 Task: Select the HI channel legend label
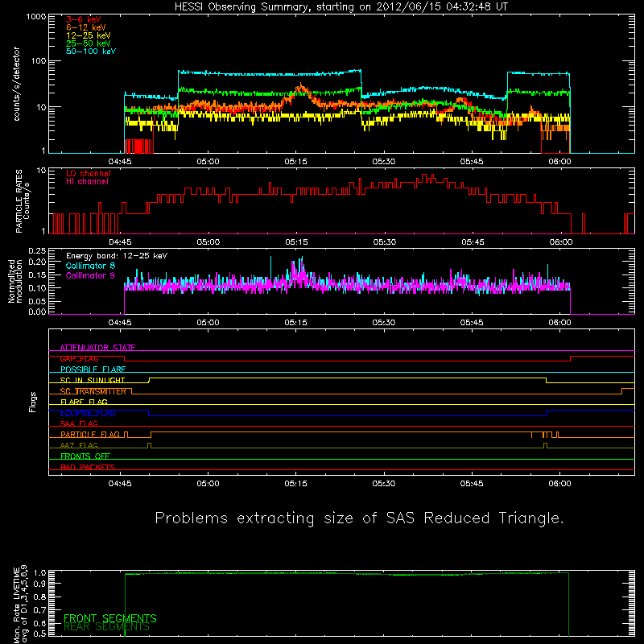[x=87, y=182]
